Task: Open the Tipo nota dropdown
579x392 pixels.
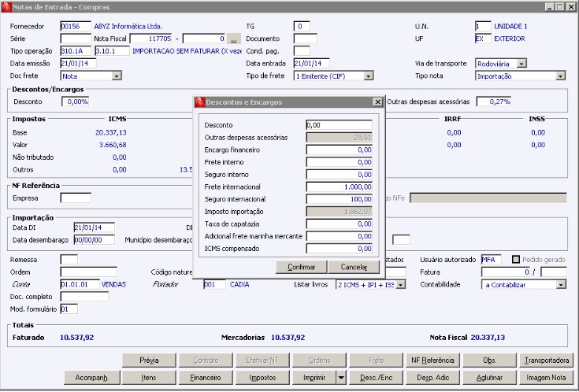Action: point(561,76)
